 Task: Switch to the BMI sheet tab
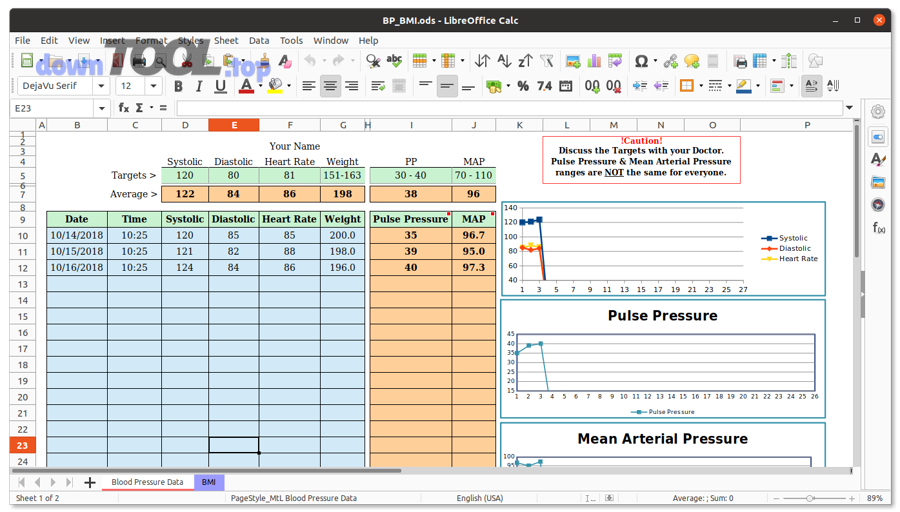[209, 482]
